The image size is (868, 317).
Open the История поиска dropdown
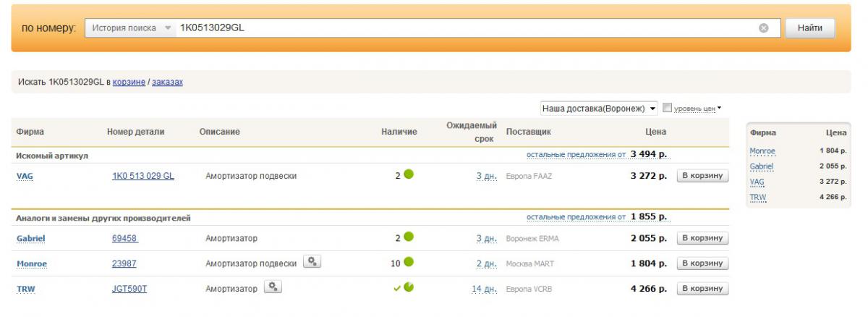tap(130, 28)
